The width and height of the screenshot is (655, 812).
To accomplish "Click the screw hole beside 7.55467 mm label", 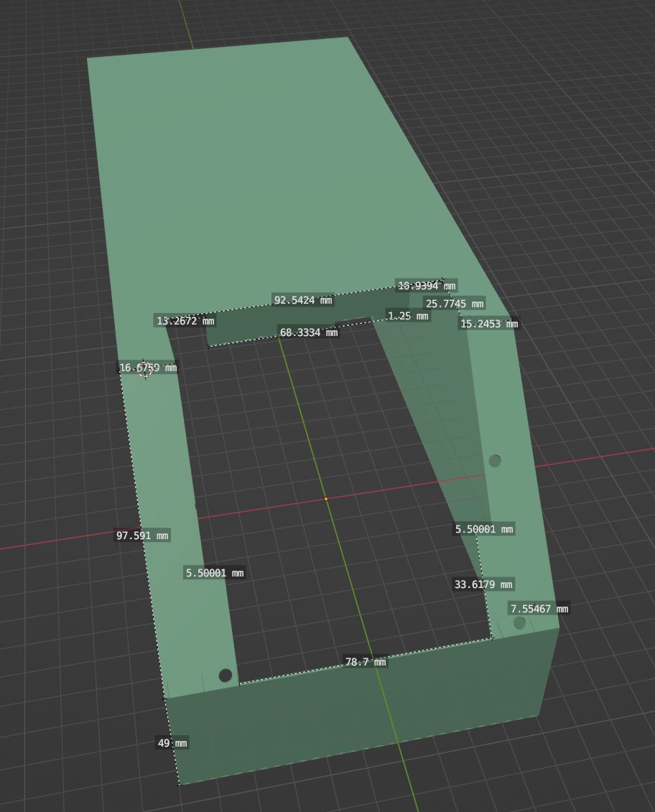I will (519, 624).
